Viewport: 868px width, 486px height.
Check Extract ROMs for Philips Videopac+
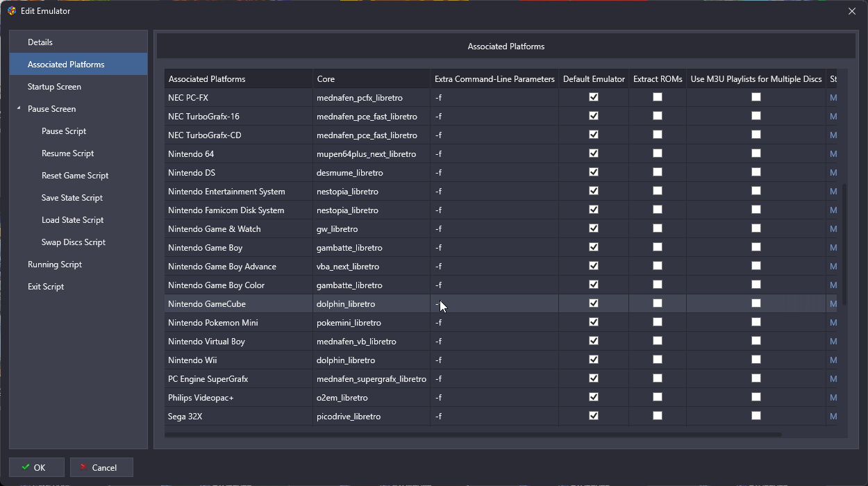[x=658, y=397]
